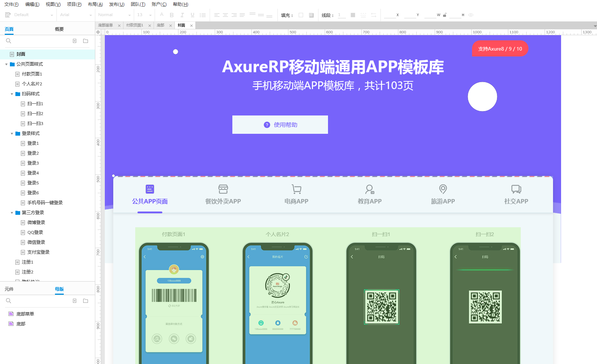
Task: Click the bullet list icon
Action: point(203,15)
